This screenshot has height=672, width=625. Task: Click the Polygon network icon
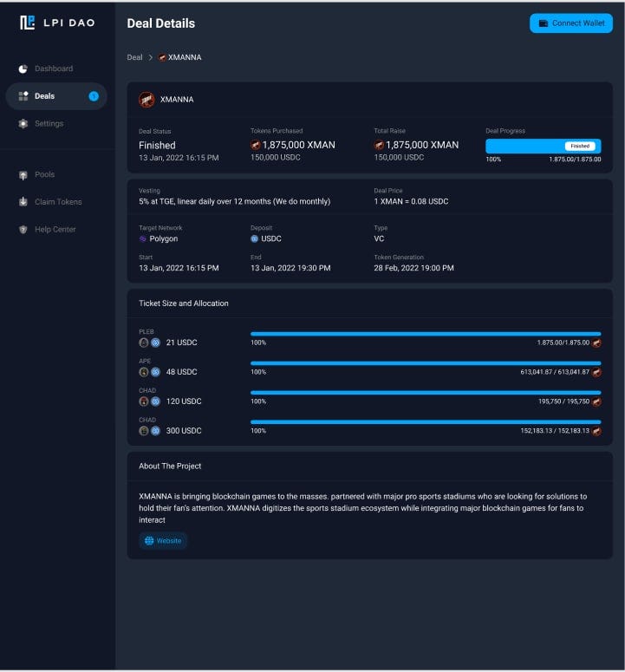143,238
